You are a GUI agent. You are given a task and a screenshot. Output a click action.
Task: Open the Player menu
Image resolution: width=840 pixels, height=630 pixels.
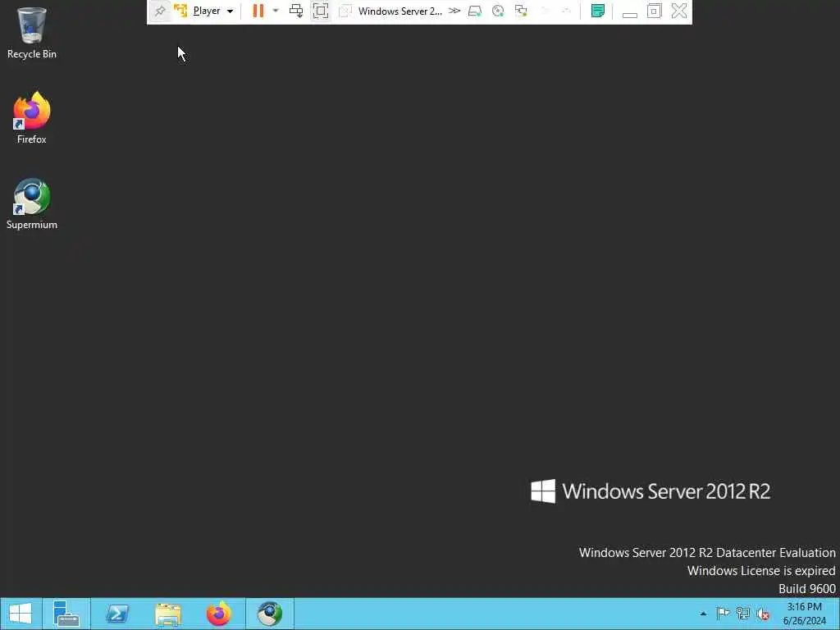tap(206, 11)
